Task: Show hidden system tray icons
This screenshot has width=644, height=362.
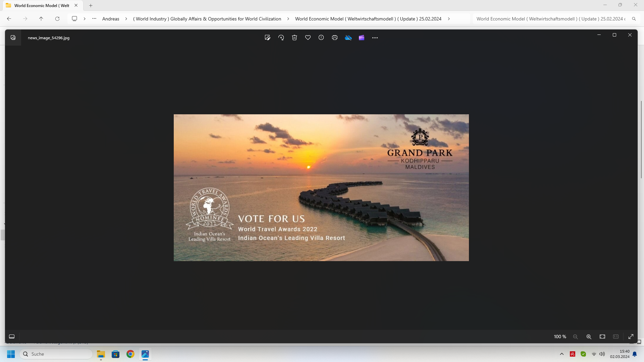Action: click(562, 354)
